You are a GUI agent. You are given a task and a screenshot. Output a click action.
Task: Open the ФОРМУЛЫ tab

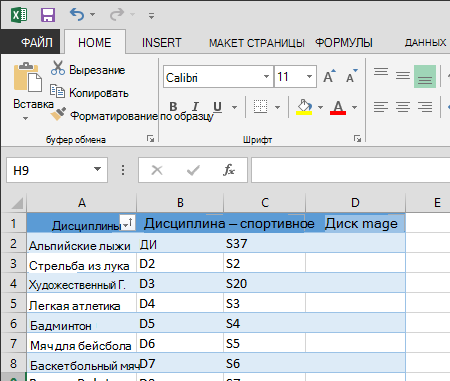pos(344,43)
